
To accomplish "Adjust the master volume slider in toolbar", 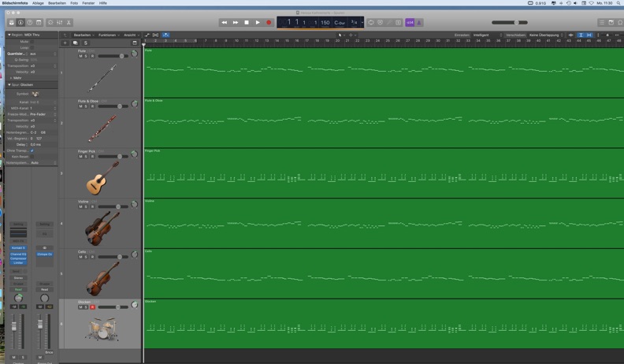I will 510,23.
